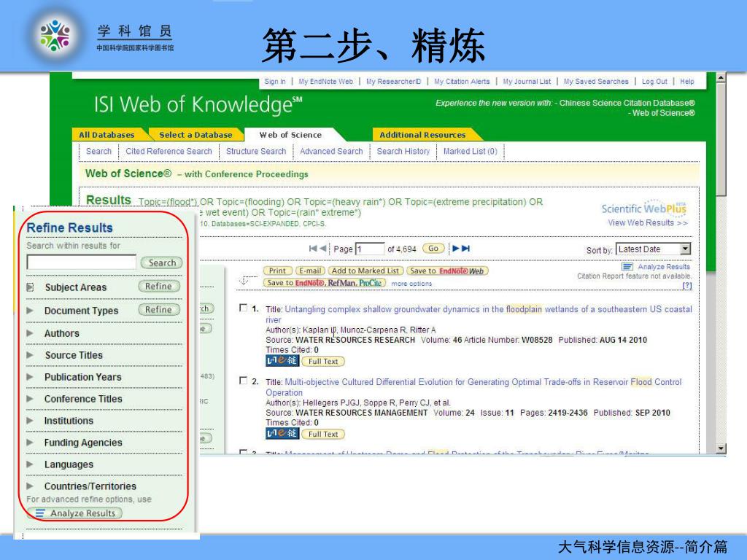The width and height of the screenshot is (747, 560).
Task: Tick checkbox for result 1
Action: pyautogui.click(x=243, y=308)
